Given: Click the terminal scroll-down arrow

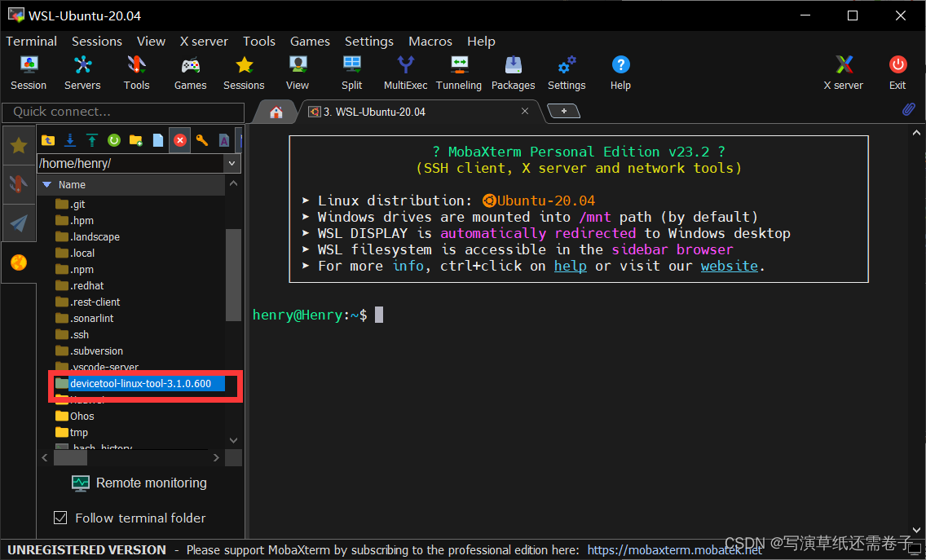Looking at the screenshot, I should [x=916, y=531].
